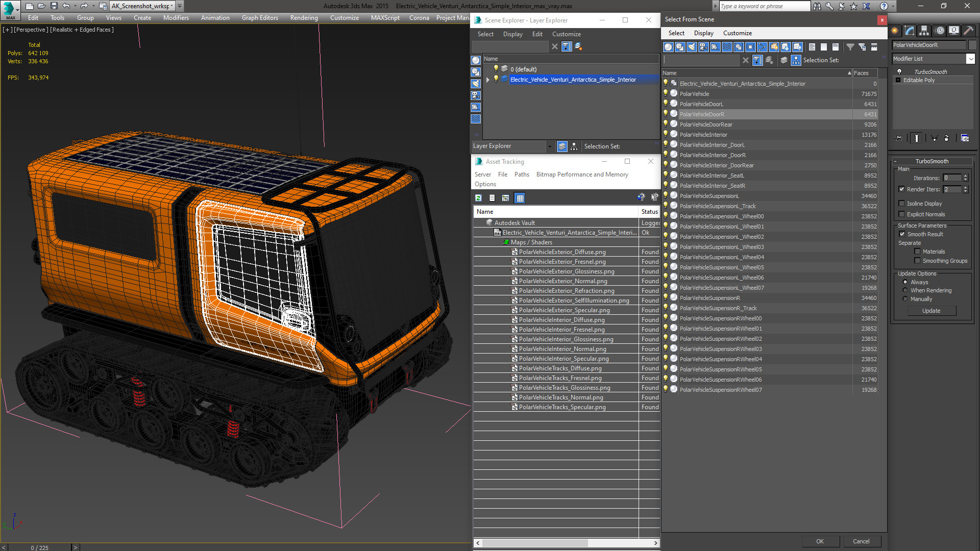This screenshot has height=551, width=980.
Task: Enable Explicit Normals checkbox
Action: pos(901,214)
